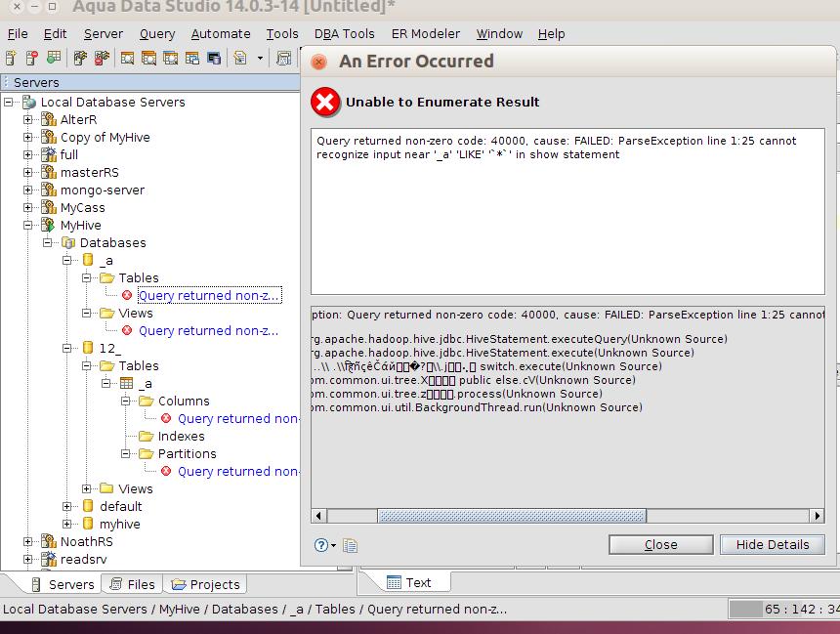
Task: Click the calculator-like toolbar icon near dialog
Action: tap(283, 58)
